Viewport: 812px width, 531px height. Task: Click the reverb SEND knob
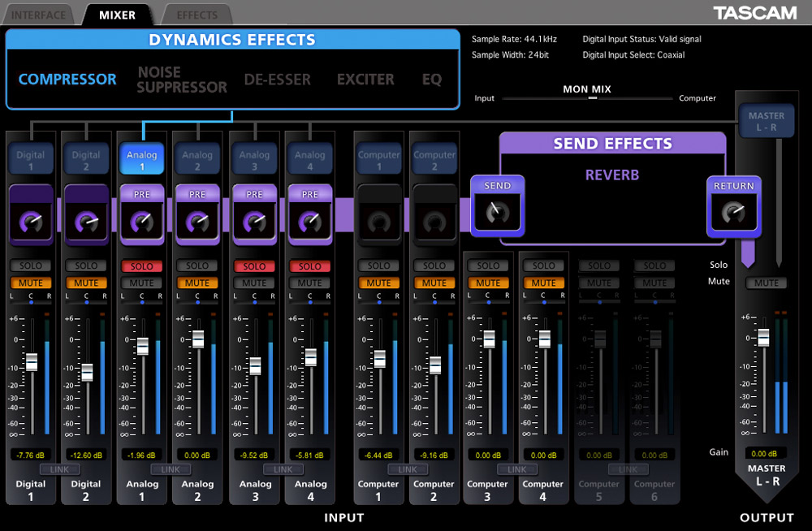tap(497, 214)
